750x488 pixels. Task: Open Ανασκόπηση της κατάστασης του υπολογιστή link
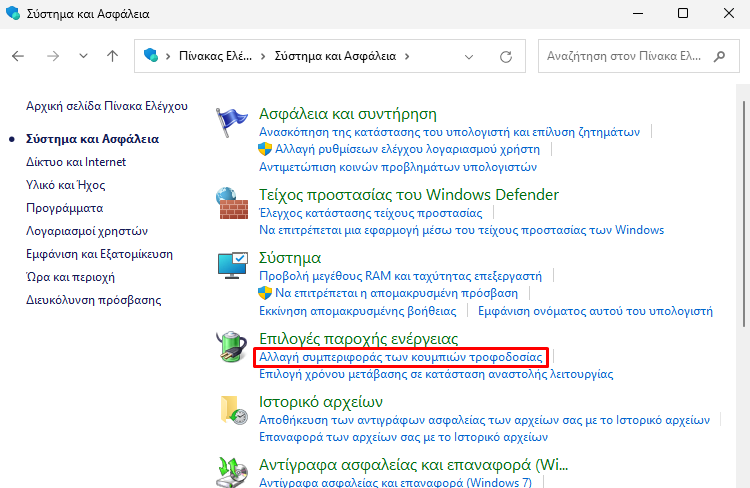[450, 132]
